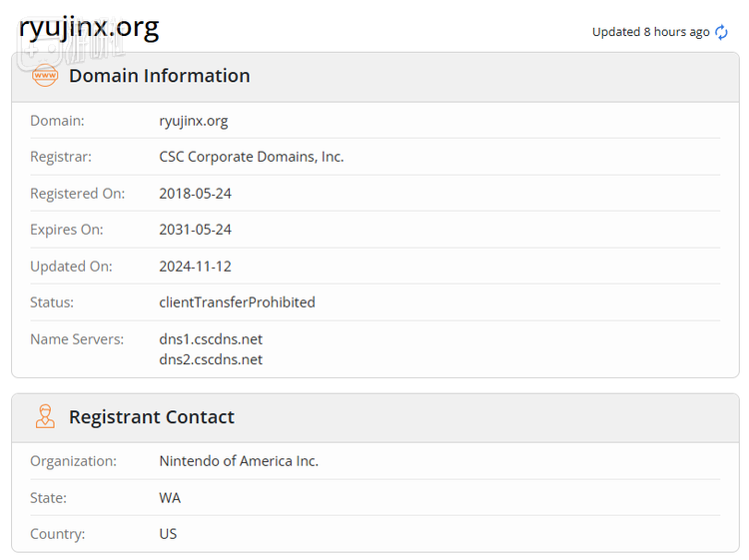Click the ryujinx.org page title
The height and width of the screenshot is (560, 749).
[89, 28]
